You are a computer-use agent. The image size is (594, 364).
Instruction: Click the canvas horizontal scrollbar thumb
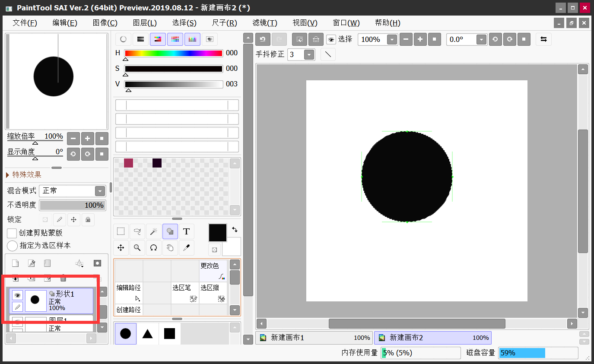(x=417, y=323)
